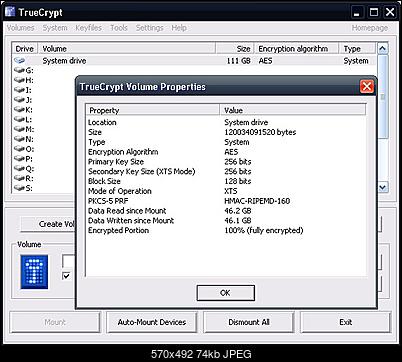Select drive O: icon

coord(19,149)
